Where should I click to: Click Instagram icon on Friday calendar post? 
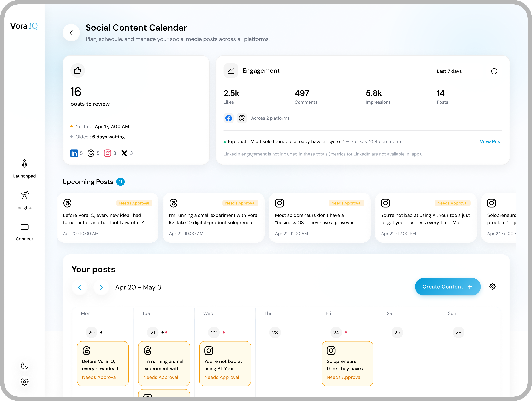331,351
